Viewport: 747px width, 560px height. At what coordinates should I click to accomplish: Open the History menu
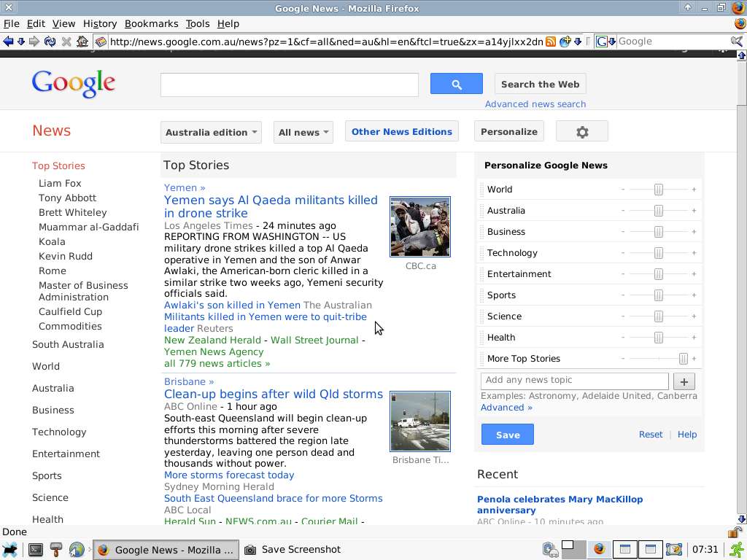click(99, 24)
